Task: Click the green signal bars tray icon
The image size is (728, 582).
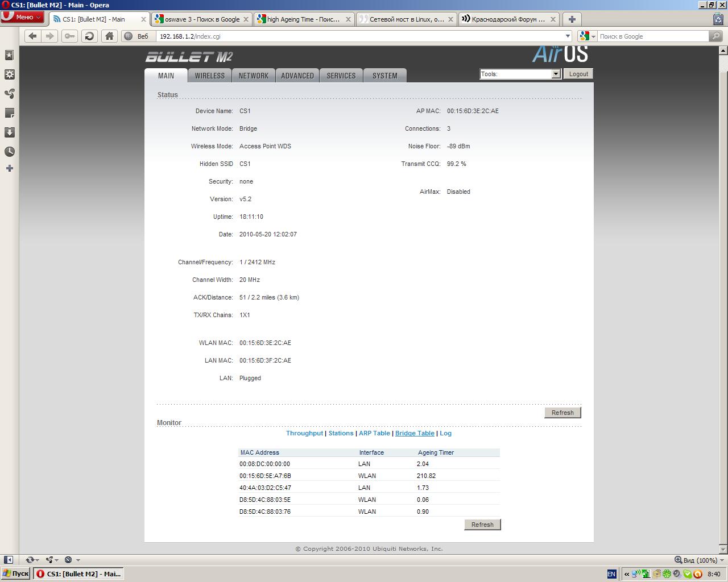Action: tap(646, 574)
